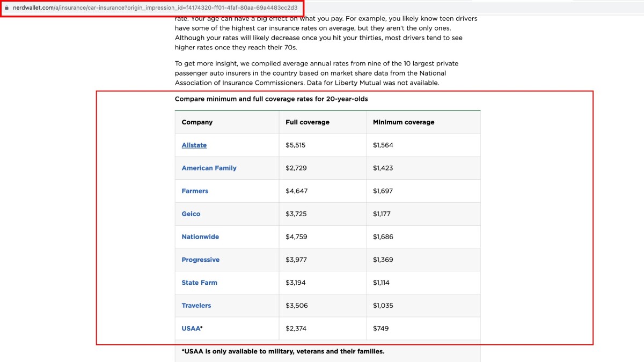Click Nationwide full coverage rate $4,759
This screenshot has height=362, width=644.
point(297,237)
